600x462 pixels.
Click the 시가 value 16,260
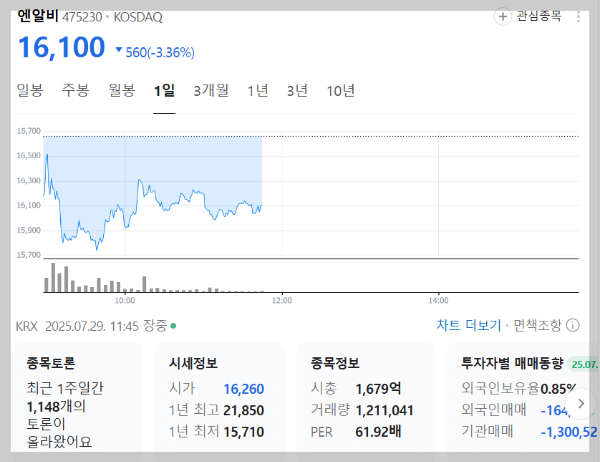pyautogui.click(x=244, y=389)
